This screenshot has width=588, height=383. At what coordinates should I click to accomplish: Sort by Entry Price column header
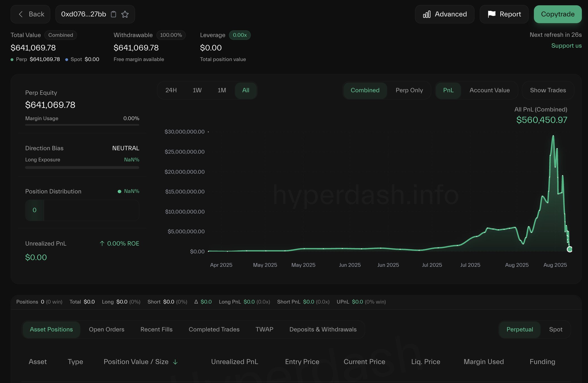302,362
